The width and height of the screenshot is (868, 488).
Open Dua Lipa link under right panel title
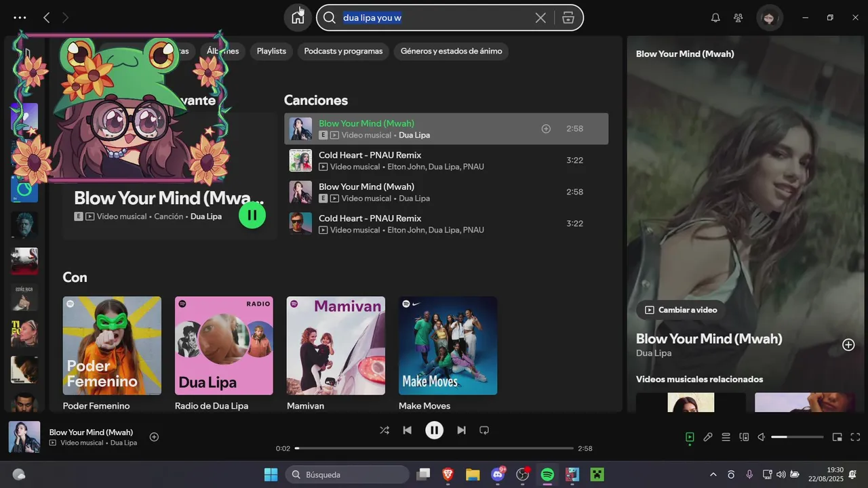coord(654,353)
